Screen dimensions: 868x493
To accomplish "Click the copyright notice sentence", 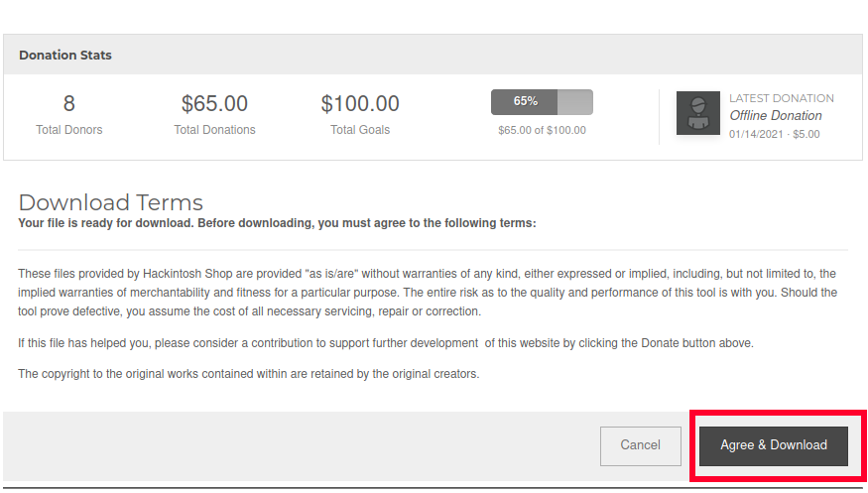I will pyautogui.click(x=248, y=374).
